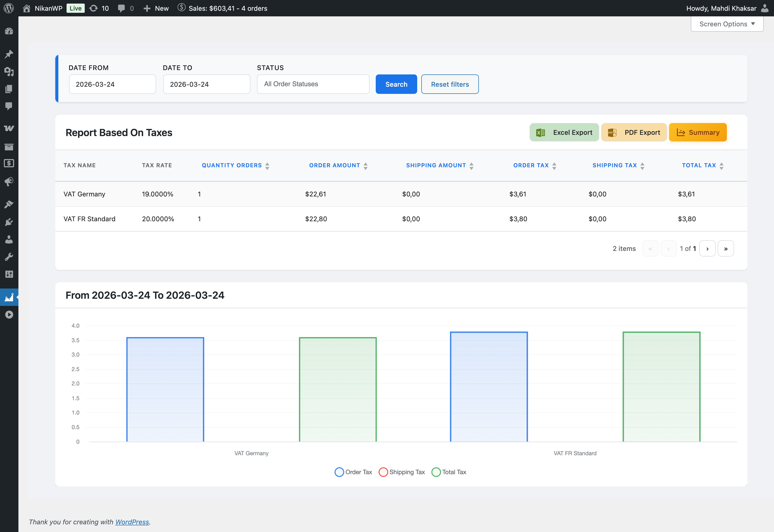Click the Excel Export button
The width and height of the screenshot is (774, 532).
pos(564,132)
